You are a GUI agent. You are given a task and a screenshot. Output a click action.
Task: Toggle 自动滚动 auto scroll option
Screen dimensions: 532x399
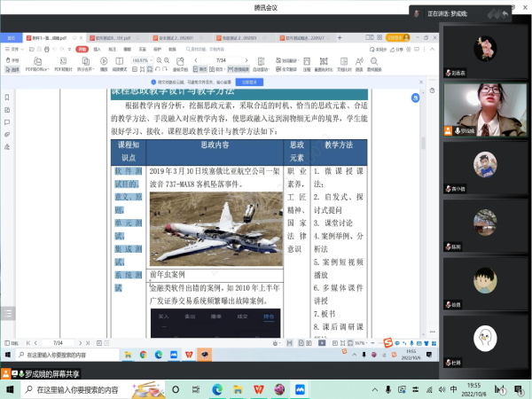tap(261, 68)
